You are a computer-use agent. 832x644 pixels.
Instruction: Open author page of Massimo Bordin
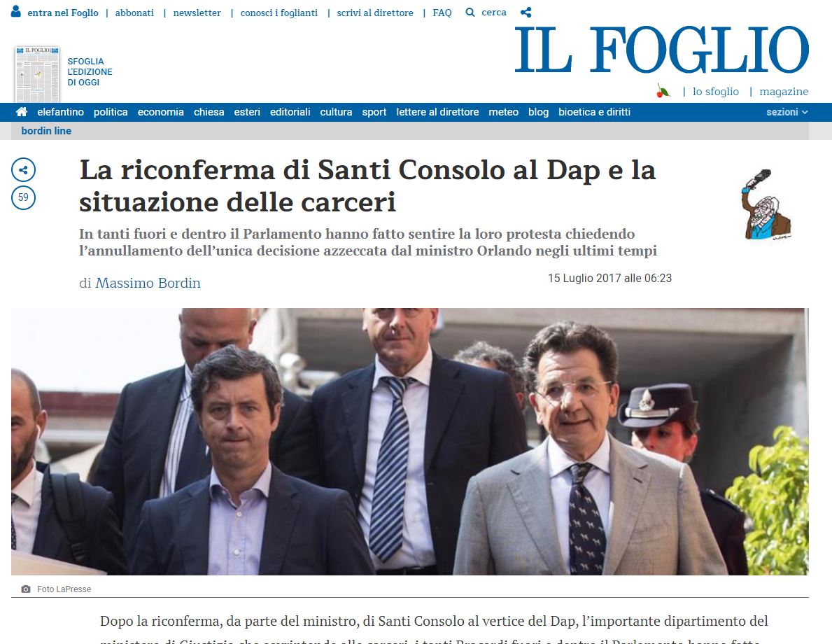(x=148, y=283)
